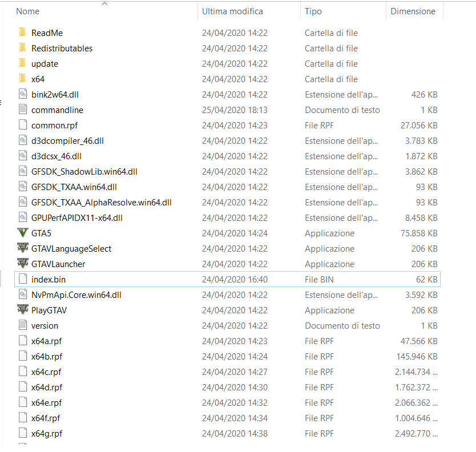
Task: Click the 25/04/2020 18:13 date of commandline
Action: click(x=235, y=110)
